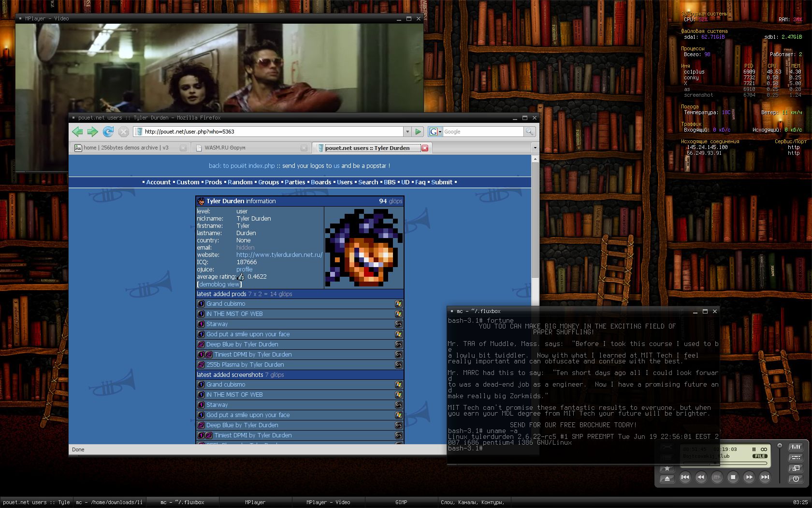
Task: Stop playback in MPlayer control panel
Action: [733, 478]
